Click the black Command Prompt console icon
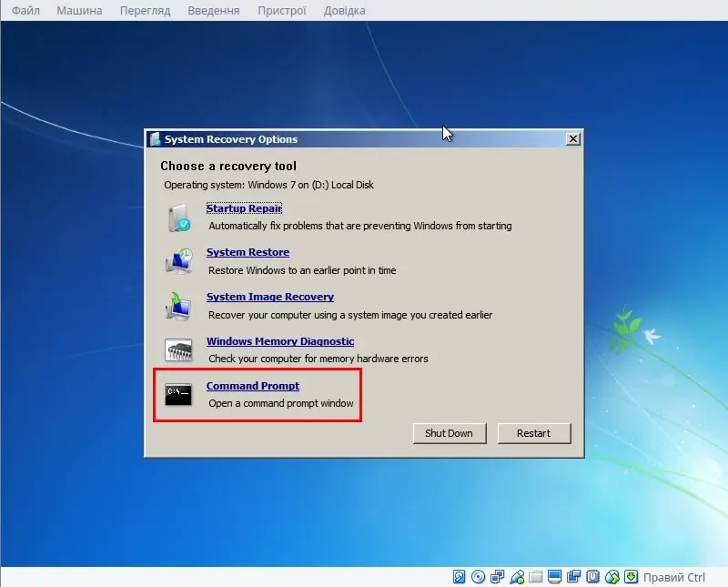 tap(178, 394)
